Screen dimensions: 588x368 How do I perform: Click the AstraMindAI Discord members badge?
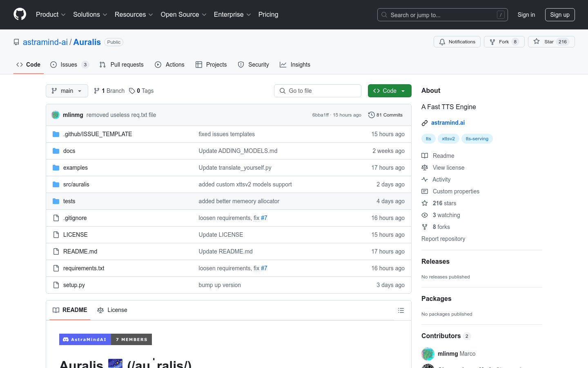[x=105, y=339]
